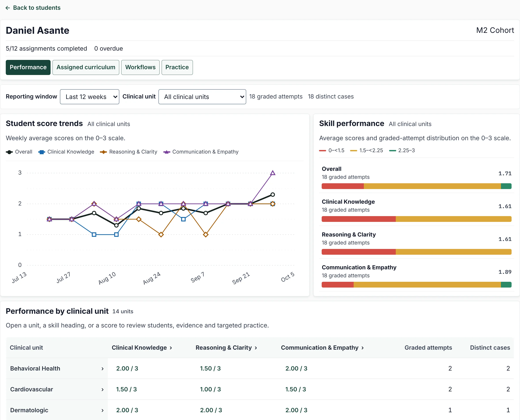Viewport: 520px width, 420px height.
Task: Open the Clinical Knowledge column heading
Action: [142, 348]
